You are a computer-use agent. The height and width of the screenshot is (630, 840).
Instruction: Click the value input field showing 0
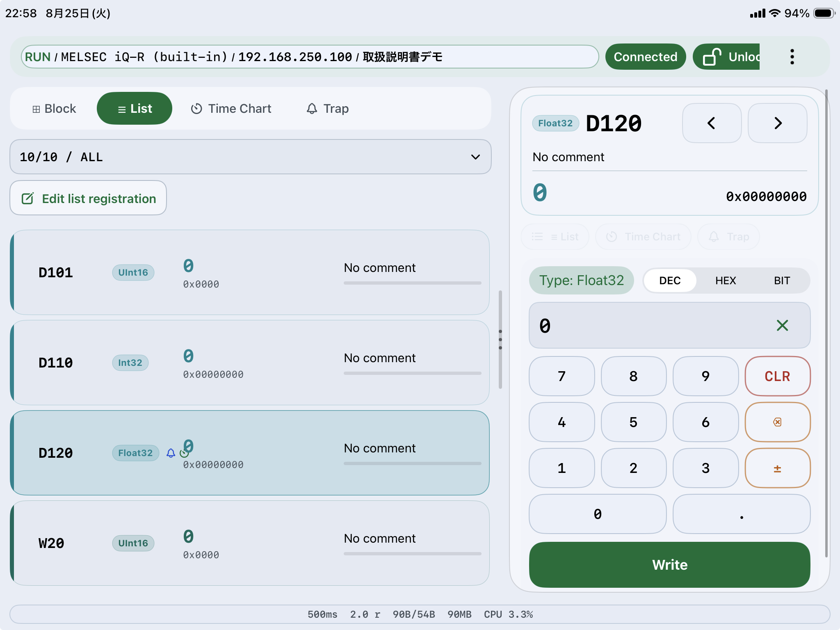tap(669, 326)
